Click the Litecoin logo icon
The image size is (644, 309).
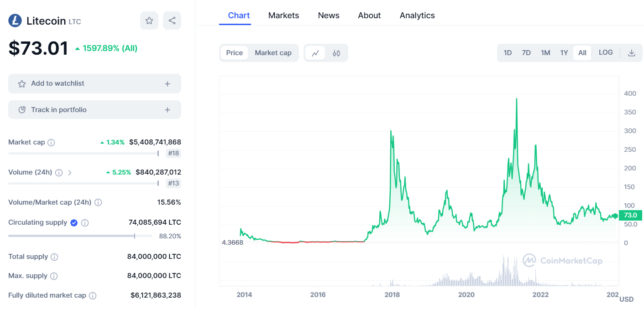pos(15,21)
